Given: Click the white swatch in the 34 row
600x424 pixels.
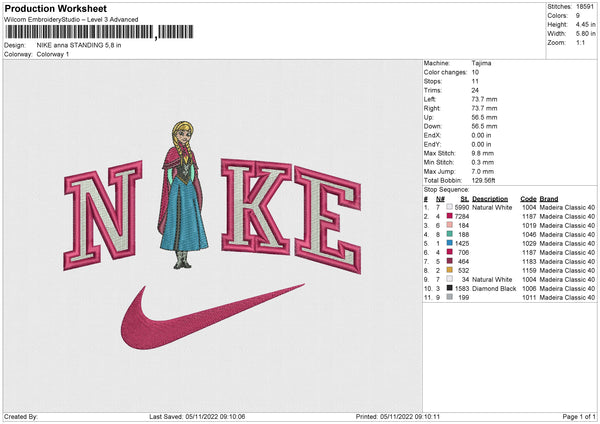Looking at the screenshot, I should 449,279.
